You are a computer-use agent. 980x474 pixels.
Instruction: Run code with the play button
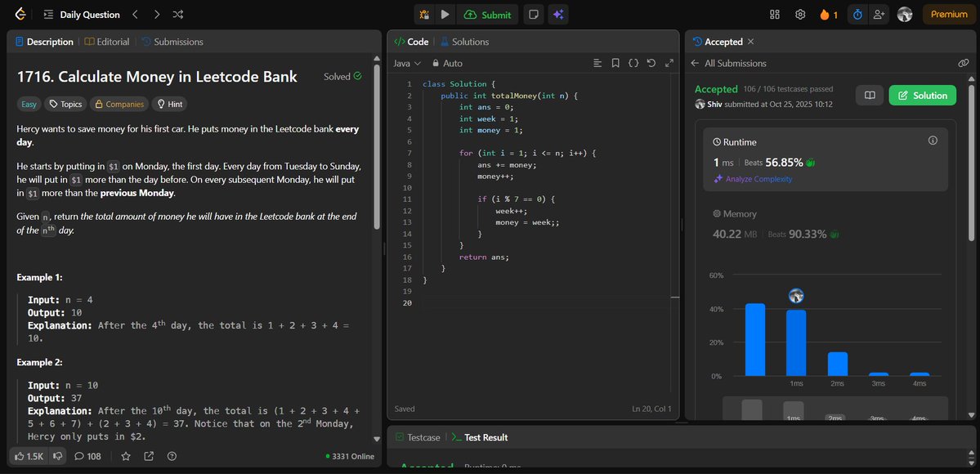click(x=445, y=15)
